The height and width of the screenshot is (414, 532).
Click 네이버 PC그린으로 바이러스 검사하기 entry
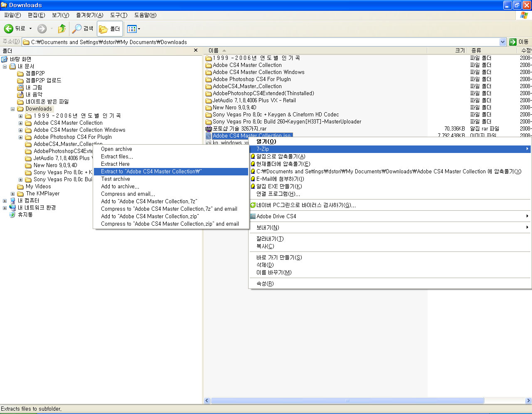coord(390,205)
